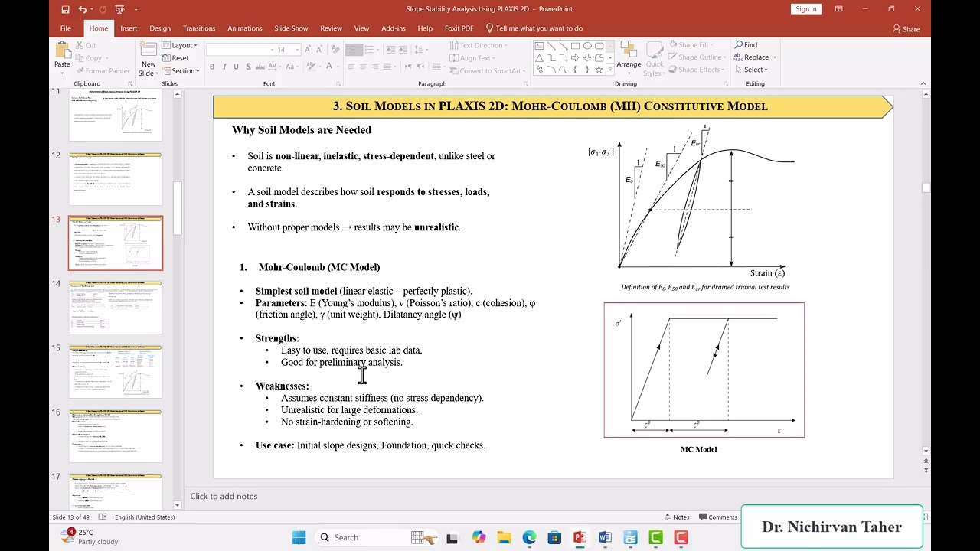Select slide 14 thumbnail
The width and height of the screenshot is (980, 551).
[116, 307]
